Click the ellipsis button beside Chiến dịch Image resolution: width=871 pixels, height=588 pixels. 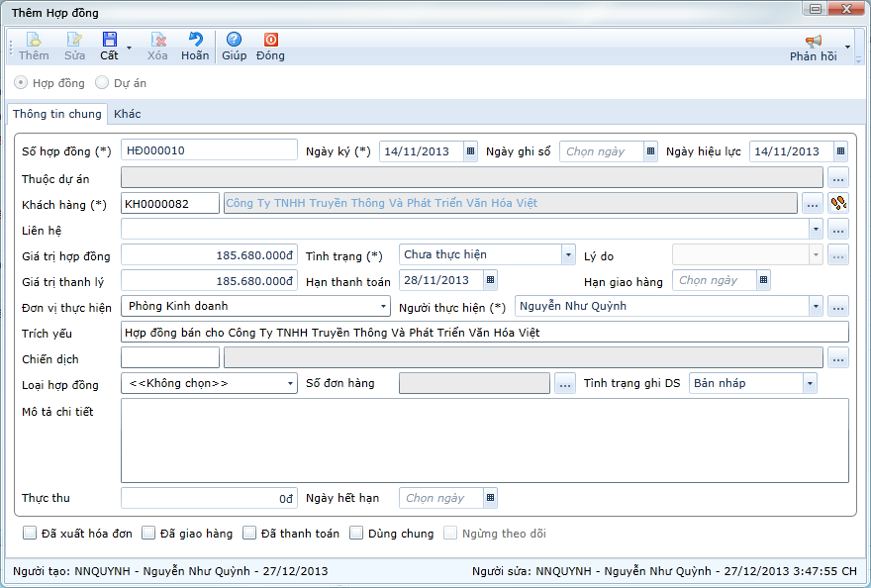838,357
